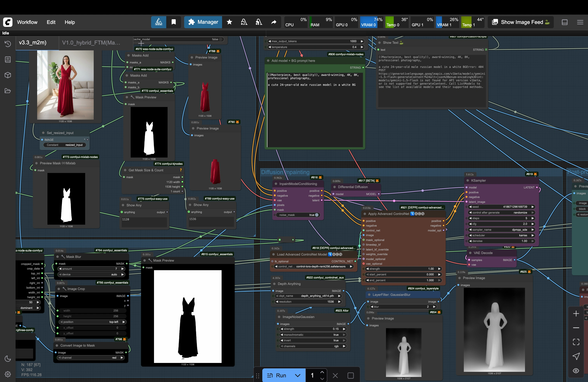The image size is (588, 382).
Task: Click the fit view canvas icon
Action: pos(576,342)
